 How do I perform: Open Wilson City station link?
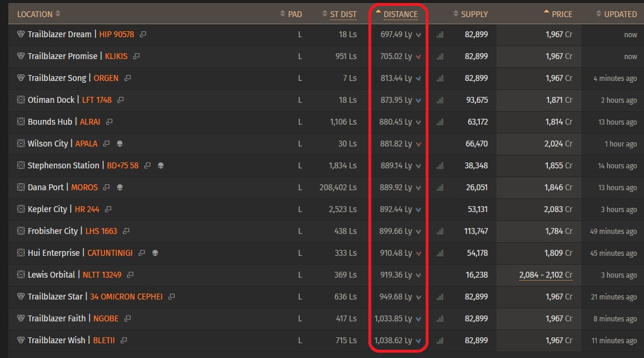(x=48, y=144)
